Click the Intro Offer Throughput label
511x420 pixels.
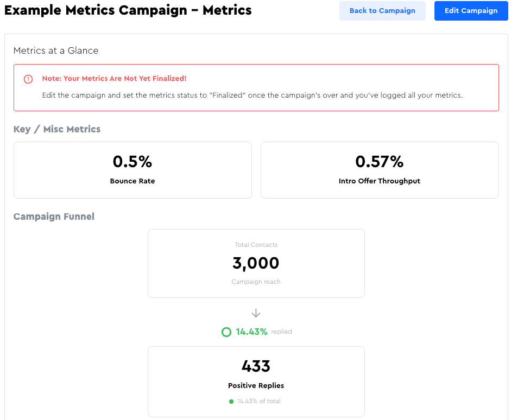[380, 181]
